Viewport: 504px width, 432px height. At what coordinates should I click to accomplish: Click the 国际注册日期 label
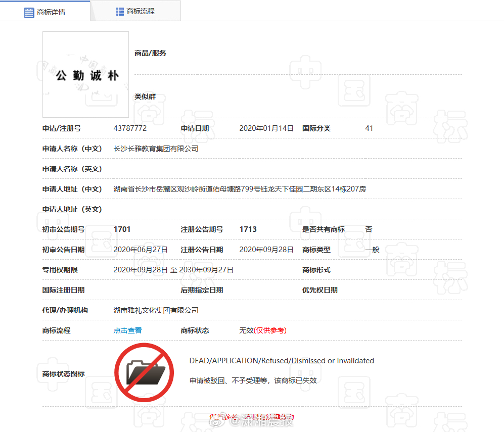click(x=63, y=290)
